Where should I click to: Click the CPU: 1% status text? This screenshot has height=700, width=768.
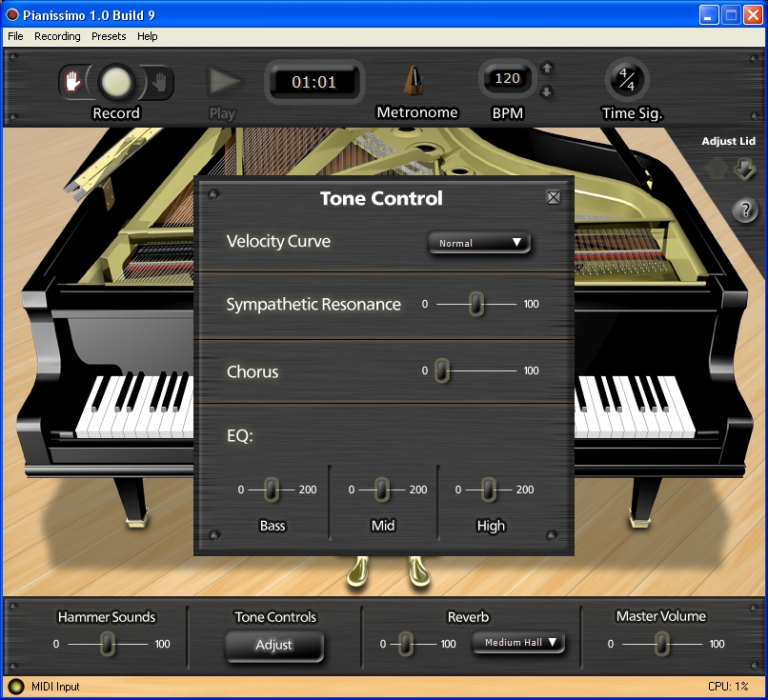coord(728,687)
